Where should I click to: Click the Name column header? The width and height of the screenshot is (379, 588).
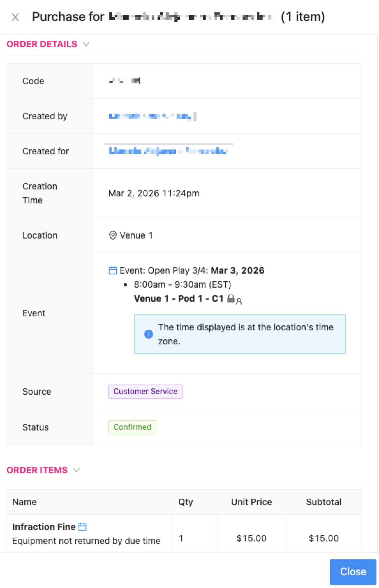tap(25, 502)
